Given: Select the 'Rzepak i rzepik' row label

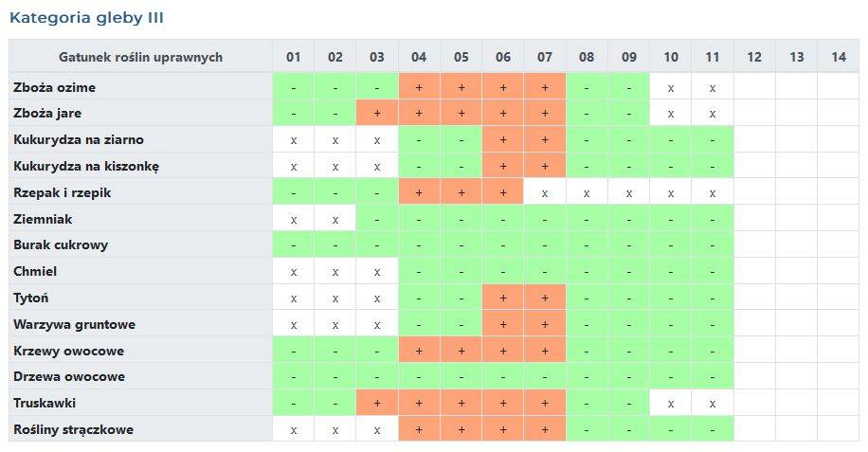Looking at the screenshot, I should [64, 192].
